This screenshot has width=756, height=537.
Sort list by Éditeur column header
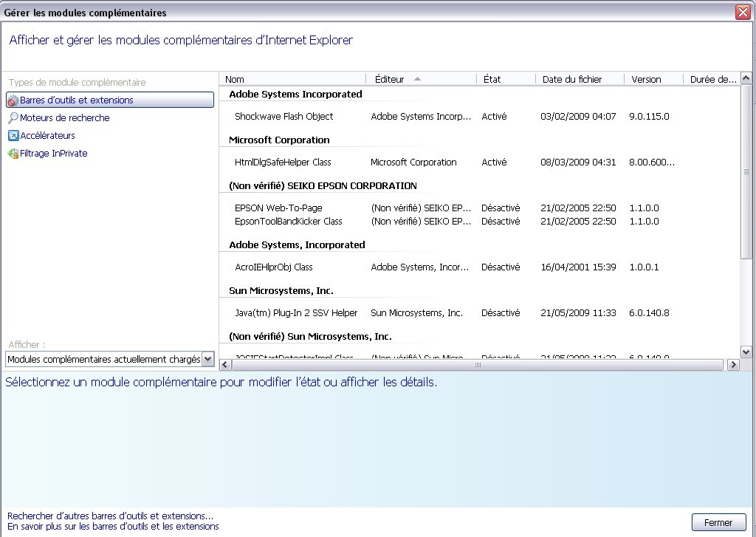(x=422, y=79)
